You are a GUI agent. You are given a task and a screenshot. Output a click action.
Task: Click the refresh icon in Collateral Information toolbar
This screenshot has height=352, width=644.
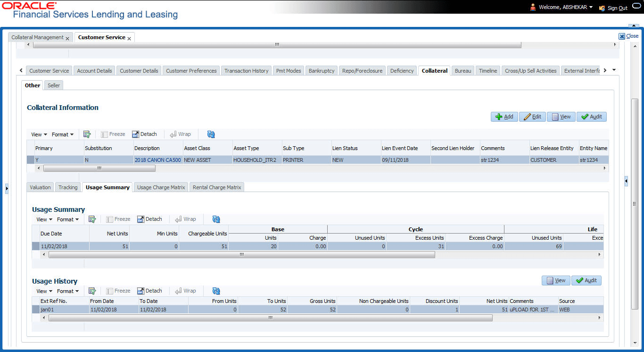pyautogui.click(x=211, y=134)
